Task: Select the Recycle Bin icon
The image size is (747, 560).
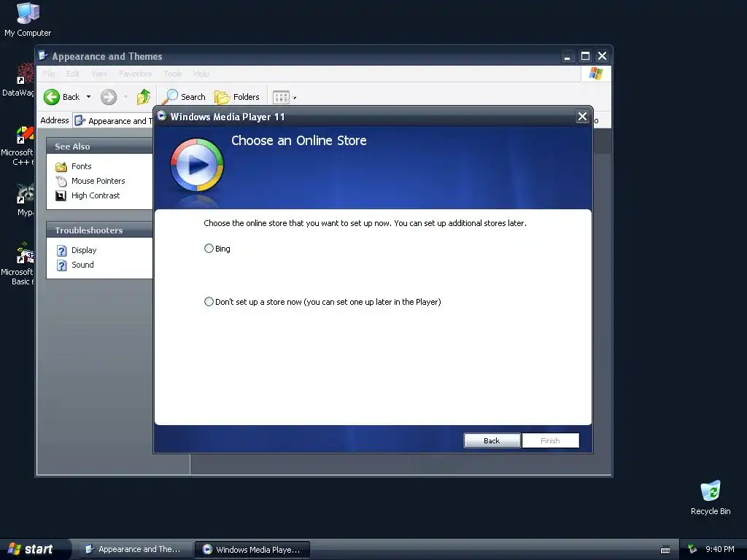Action: click(711, 497)
